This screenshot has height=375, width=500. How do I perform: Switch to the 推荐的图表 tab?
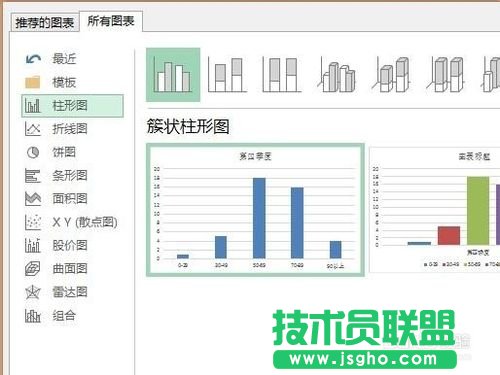(45, 22)
